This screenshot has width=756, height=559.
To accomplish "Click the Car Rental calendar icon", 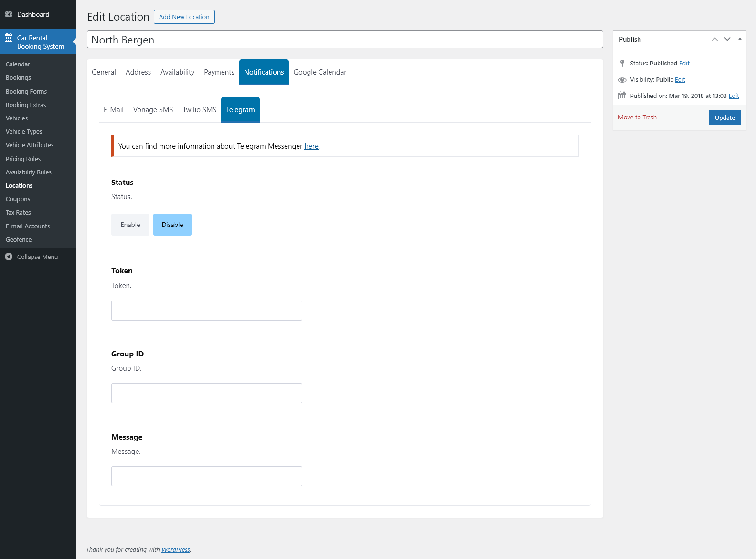I will click(9, 38).
